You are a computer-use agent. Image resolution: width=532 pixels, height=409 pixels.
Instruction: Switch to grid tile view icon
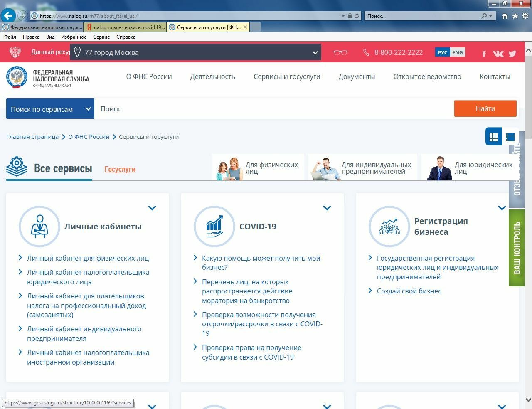(x=494, y=137)
